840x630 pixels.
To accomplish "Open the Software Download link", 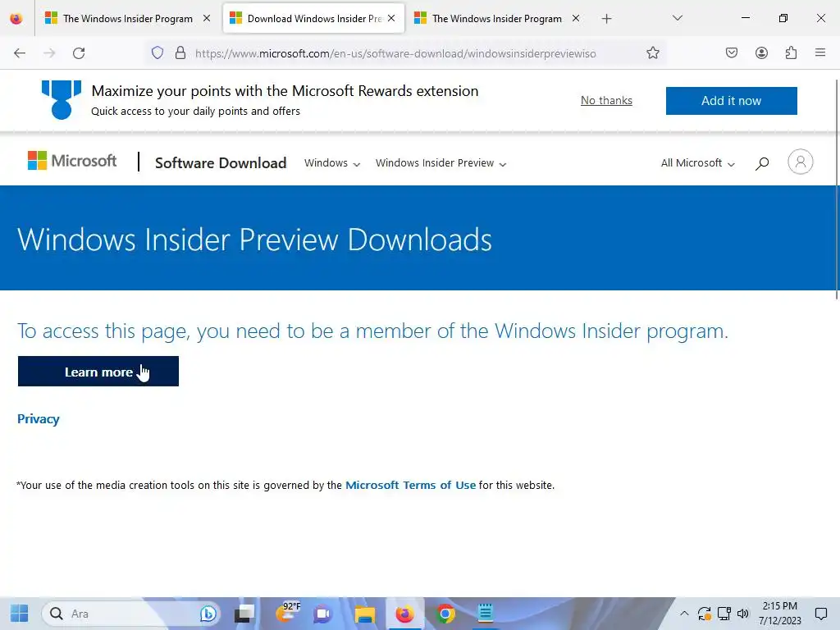I will 221,163.
